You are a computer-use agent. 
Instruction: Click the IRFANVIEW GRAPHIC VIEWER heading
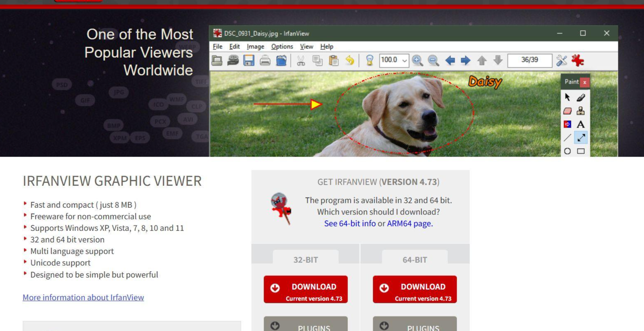coord(112,181)
